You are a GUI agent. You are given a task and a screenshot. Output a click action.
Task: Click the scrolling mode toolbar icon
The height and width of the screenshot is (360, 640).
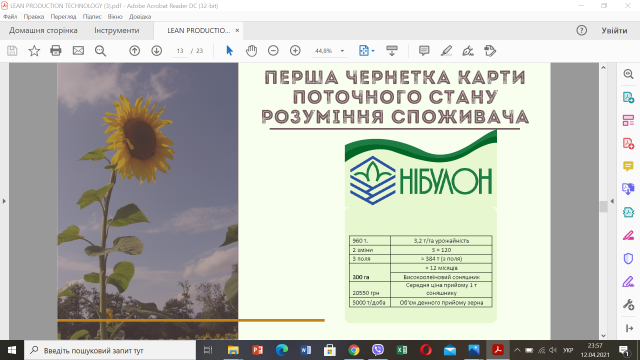(x=392, y=51)
